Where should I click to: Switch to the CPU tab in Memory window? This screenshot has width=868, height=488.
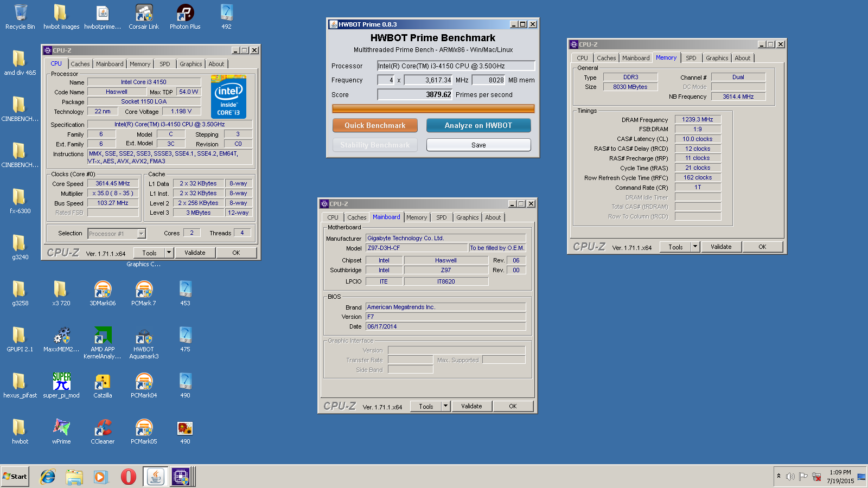582,58
